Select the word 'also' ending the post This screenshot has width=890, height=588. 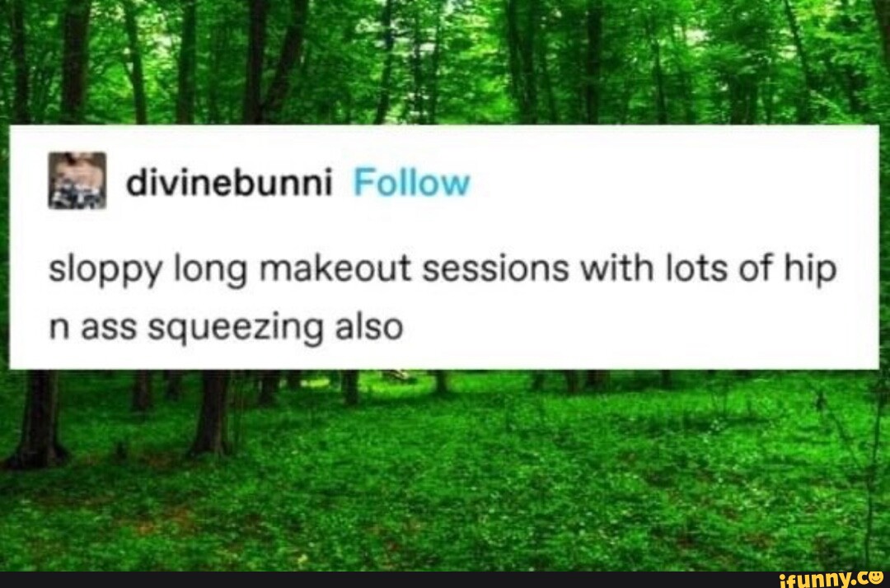point(369,327)
